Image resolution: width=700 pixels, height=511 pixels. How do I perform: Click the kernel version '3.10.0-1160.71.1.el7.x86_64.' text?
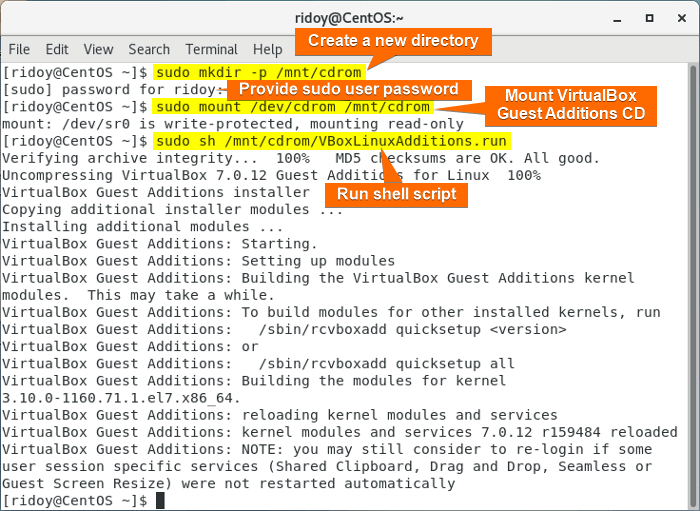(121, 398)
